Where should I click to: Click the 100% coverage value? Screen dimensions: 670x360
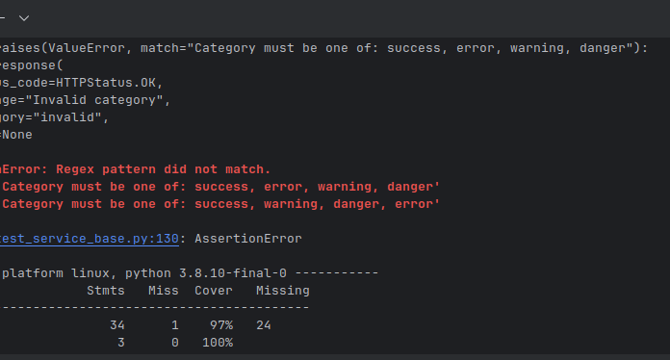click(217, 342)
